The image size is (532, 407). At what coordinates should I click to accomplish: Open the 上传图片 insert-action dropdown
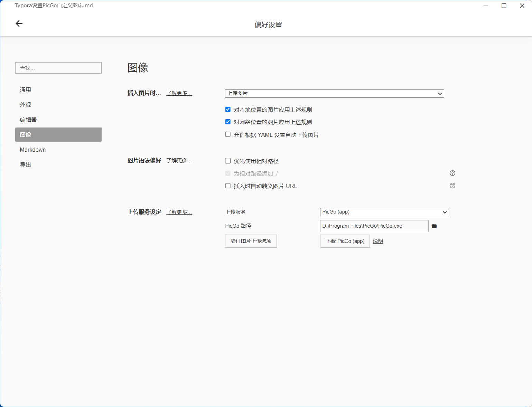tap(334, 94)
